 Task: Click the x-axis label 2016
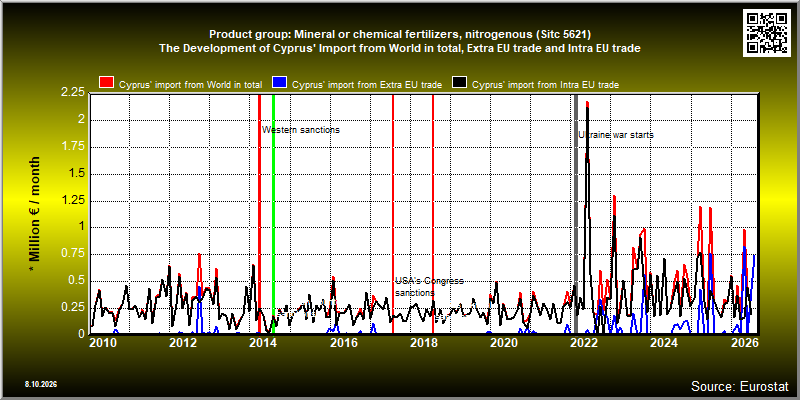(343, 342)
